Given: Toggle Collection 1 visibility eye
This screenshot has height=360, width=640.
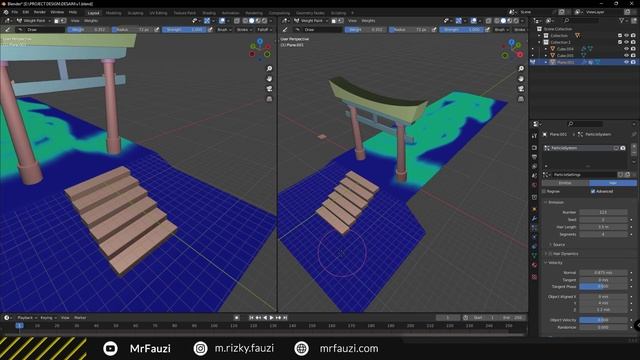Looking at the screenshot, I should click(627, 42).
